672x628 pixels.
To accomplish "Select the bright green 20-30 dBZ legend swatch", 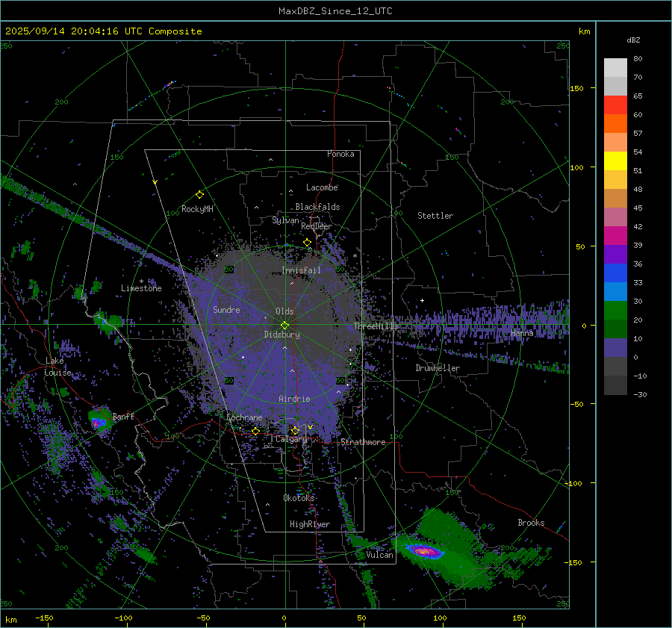I will point(615,311).
